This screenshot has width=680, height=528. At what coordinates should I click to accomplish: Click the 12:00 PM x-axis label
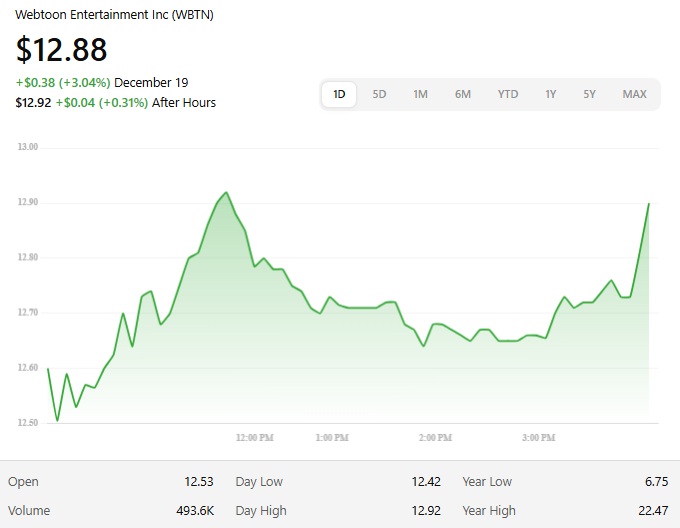click(255, 437)
